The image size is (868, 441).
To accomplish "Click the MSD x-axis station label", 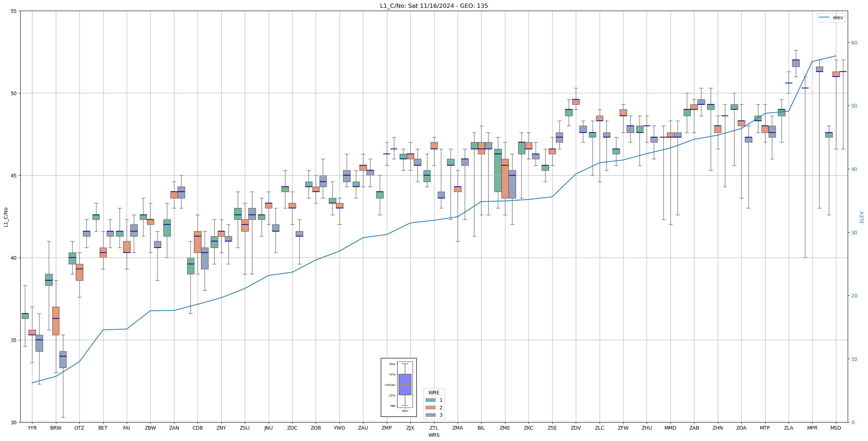I will coord(836,428).
